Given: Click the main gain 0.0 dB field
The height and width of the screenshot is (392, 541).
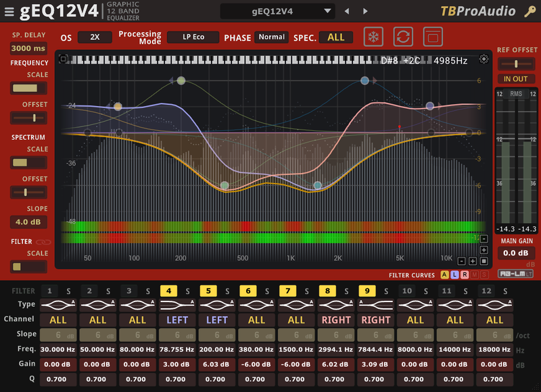Looking at the screenshot, I should [x=516, y=253].
